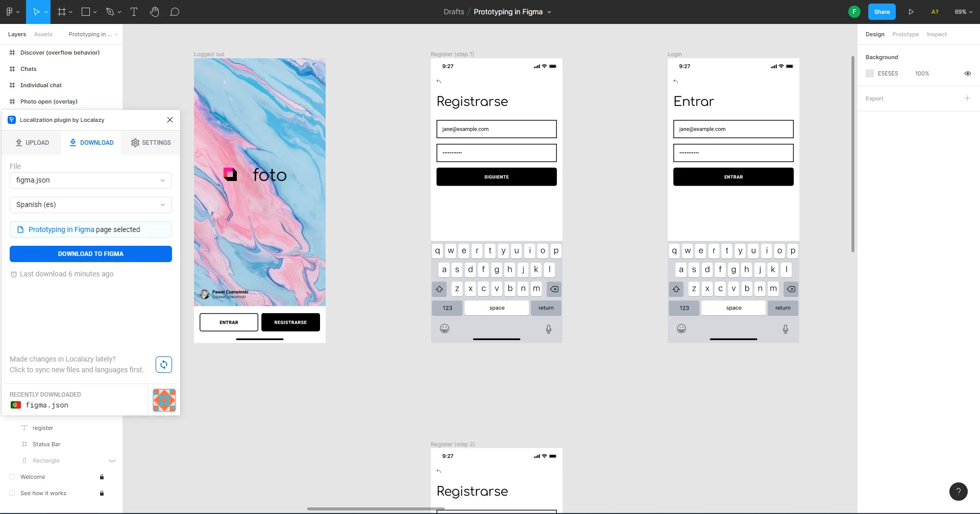Switch to the Prototype tab

pos(905,34)
